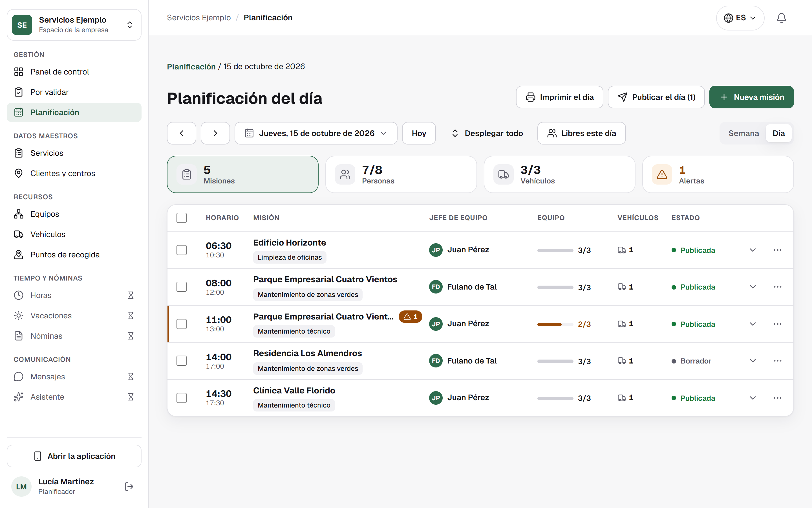Expand the Clínica Valle Florido row chevron
This screenshot has height=508, width=812.
tap(753, 398)
